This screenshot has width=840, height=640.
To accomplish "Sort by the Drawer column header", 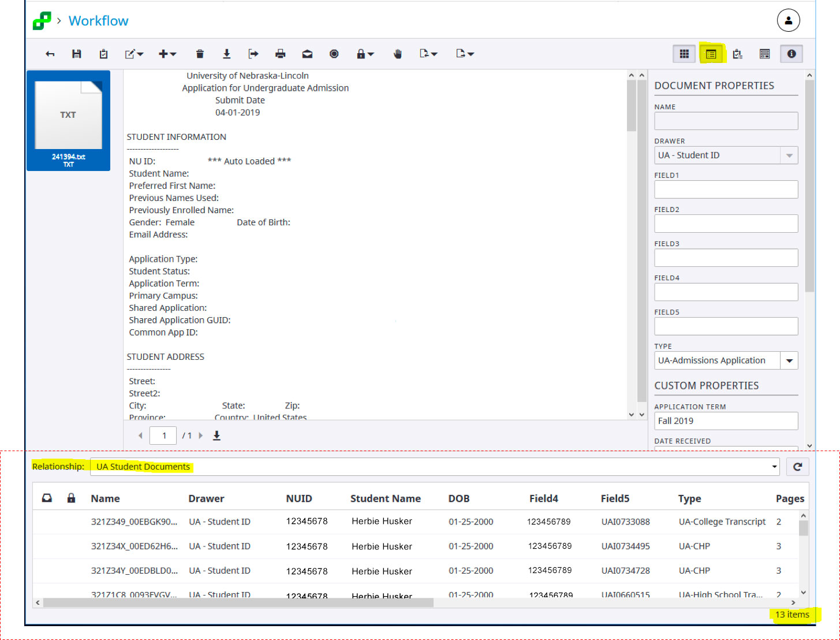I will [206, 498].
